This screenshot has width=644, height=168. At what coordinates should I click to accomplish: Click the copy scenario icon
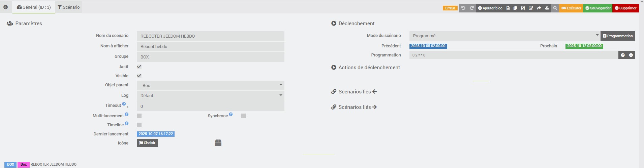pyautogui.click(x=515, y=8)
